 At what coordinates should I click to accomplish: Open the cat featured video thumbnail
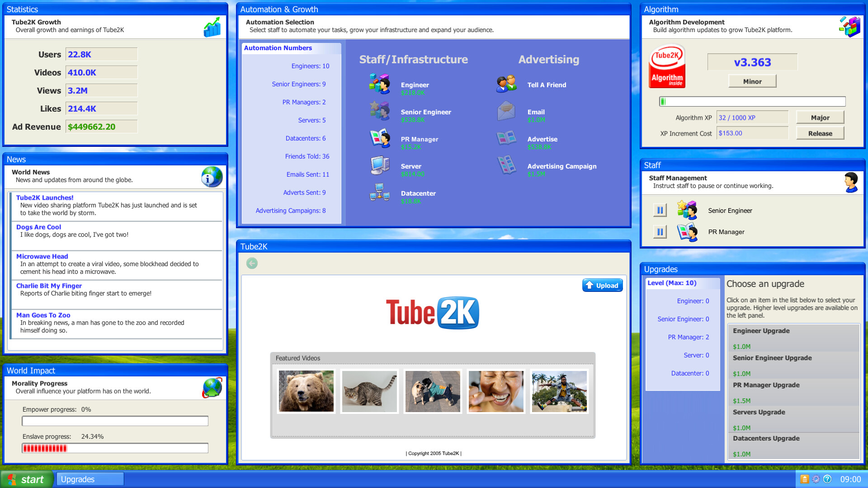click(369, 391)
